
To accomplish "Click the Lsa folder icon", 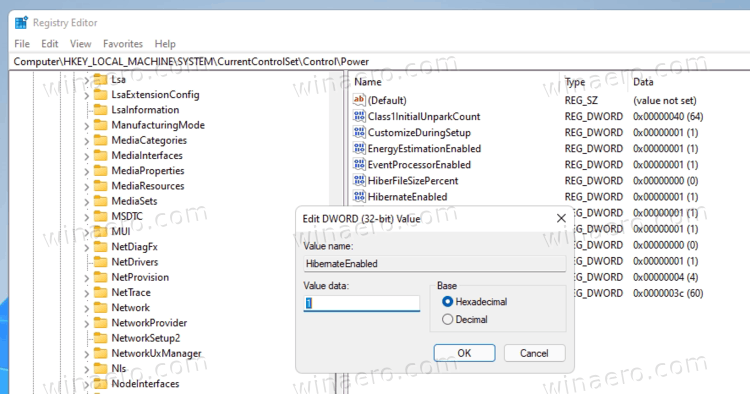I will [x=100, y=79].
